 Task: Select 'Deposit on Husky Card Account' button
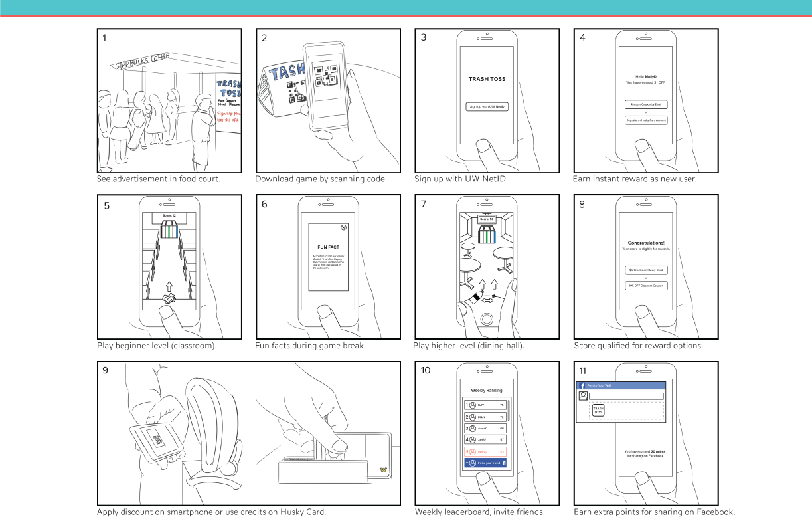646,120
